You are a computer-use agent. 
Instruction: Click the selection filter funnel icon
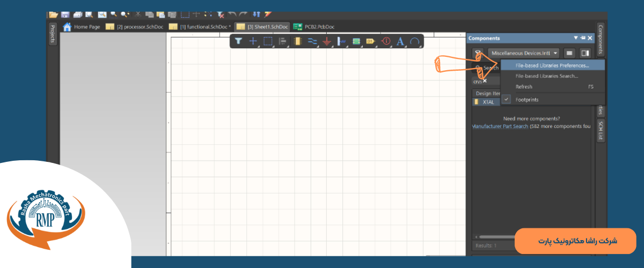pos(239,41)
